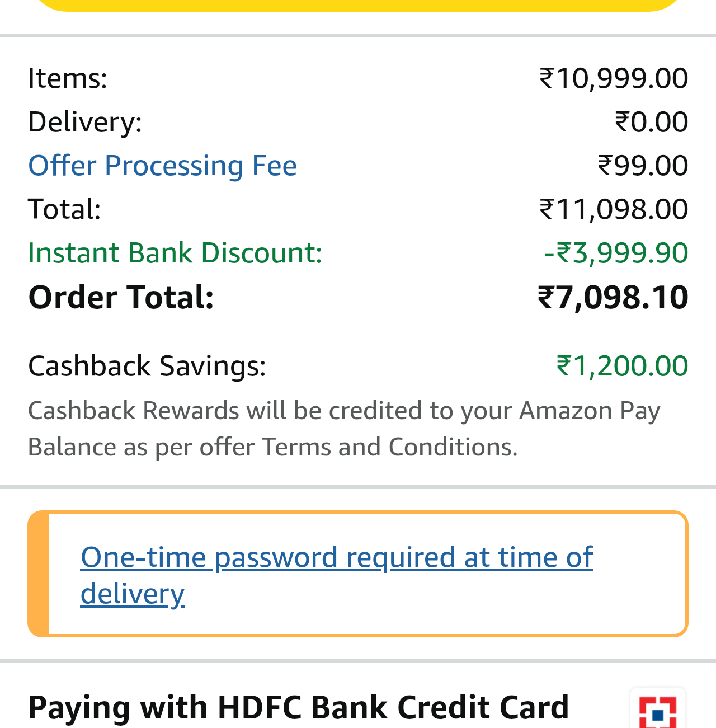Viewport: 716px width, 728px height.
Task: Click the Items label
Action: point(67,78)
